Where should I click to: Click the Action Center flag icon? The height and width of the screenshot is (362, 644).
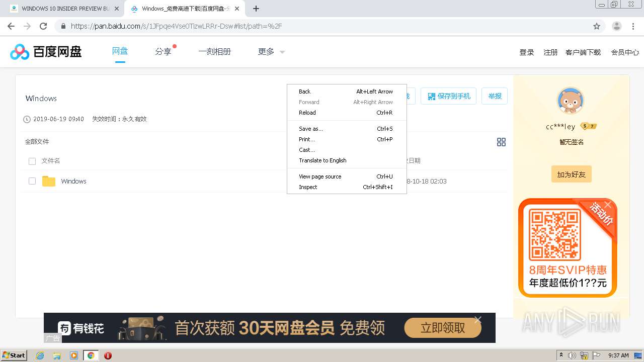pyautogui.click(x=596, y=355)
